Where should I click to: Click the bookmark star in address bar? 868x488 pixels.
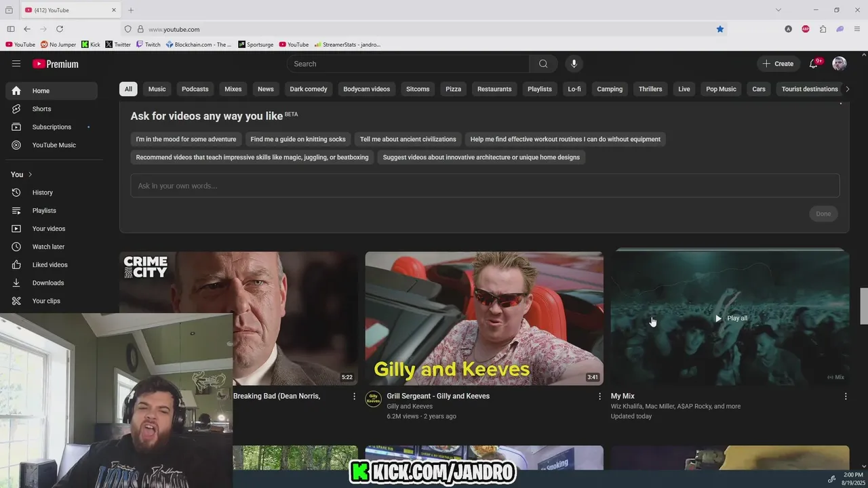pos(720,29)
